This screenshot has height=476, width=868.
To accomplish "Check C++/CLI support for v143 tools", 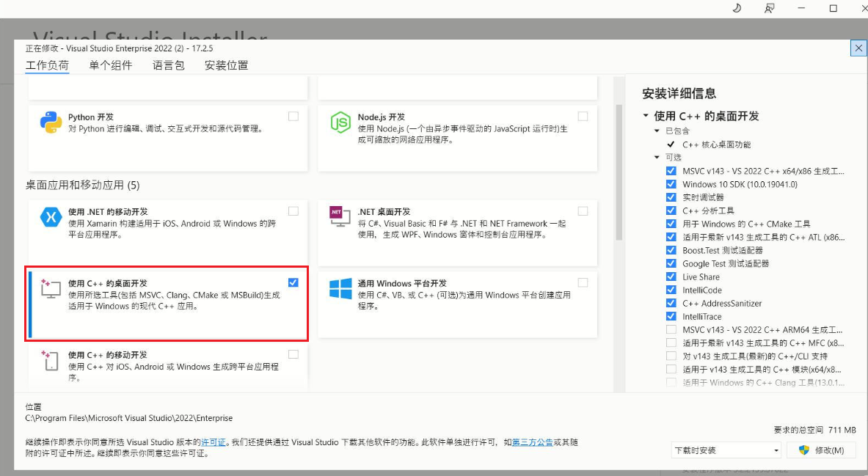I will (x=671, y=356).
